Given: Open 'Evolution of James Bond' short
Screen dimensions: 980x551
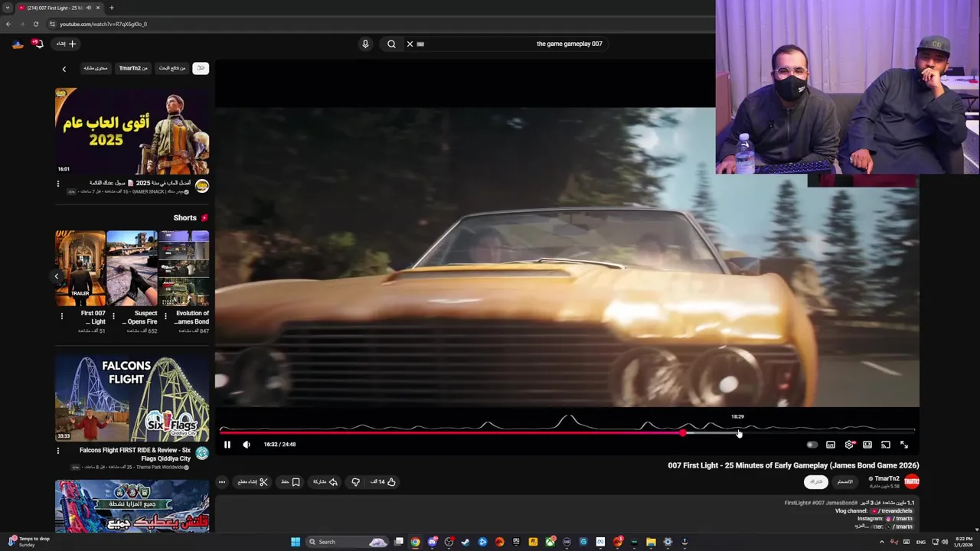Looking at the screenshot, I should tap(184, 268).
